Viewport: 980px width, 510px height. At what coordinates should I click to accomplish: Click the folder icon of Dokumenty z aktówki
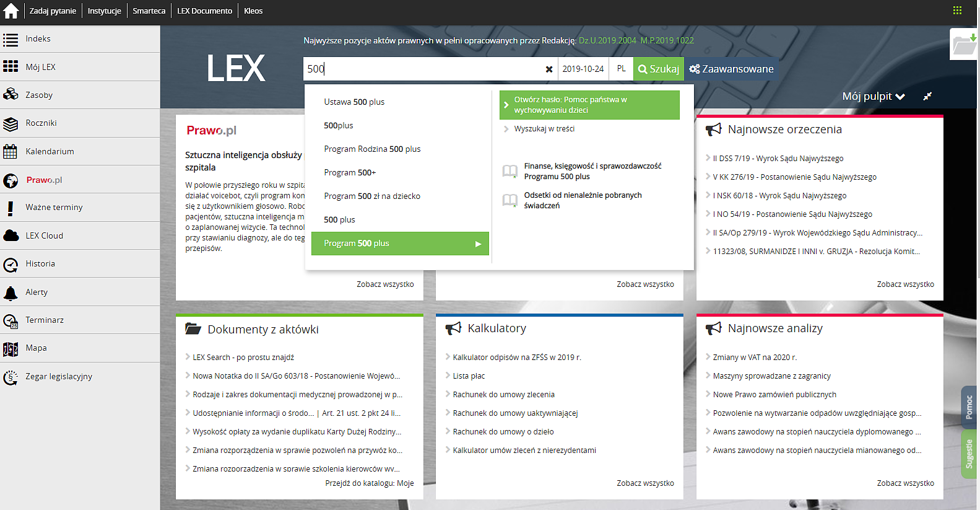tap(193, 328)
